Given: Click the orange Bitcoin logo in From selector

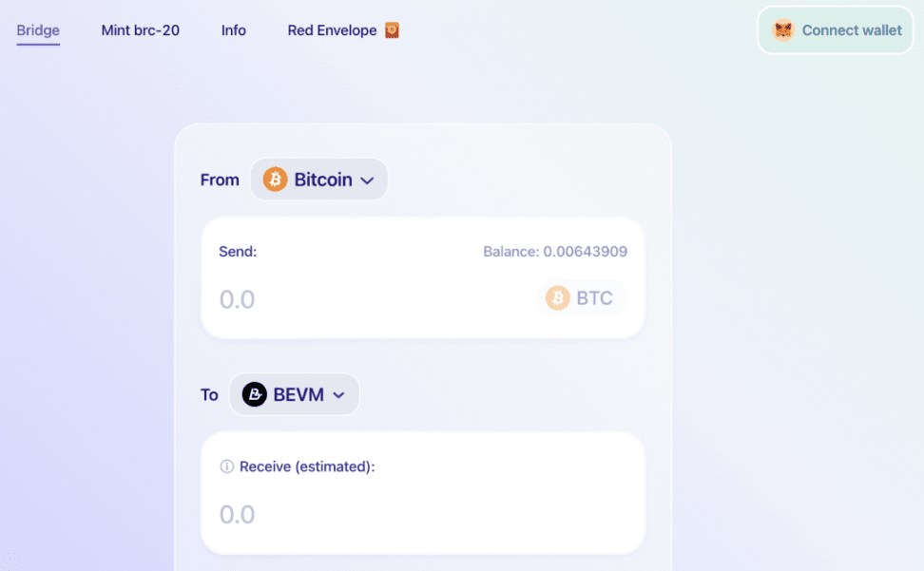Looking at the screenshot, I should click(276, 180).
